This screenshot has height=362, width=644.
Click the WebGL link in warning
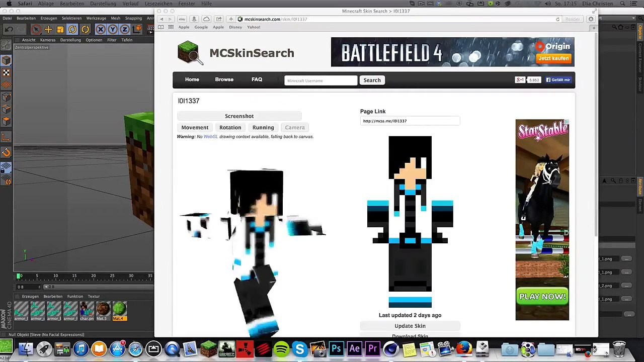tap(210, 137)
